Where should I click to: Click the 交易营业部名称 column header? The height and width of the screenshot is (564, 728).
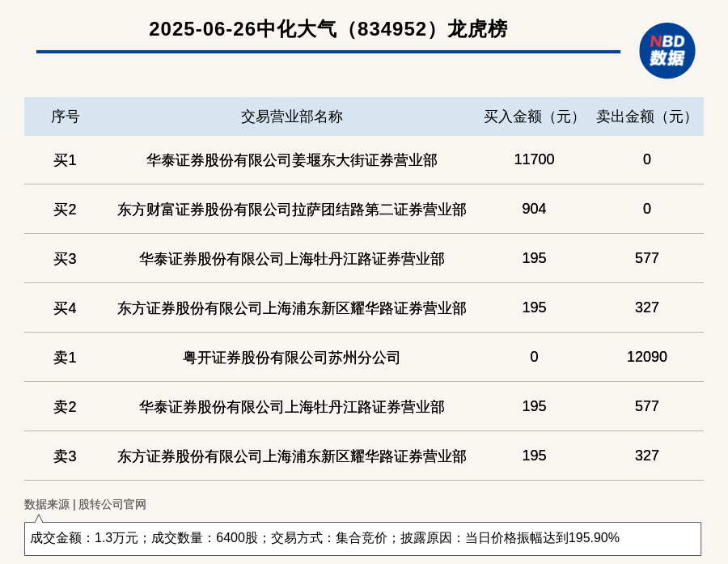291,117
